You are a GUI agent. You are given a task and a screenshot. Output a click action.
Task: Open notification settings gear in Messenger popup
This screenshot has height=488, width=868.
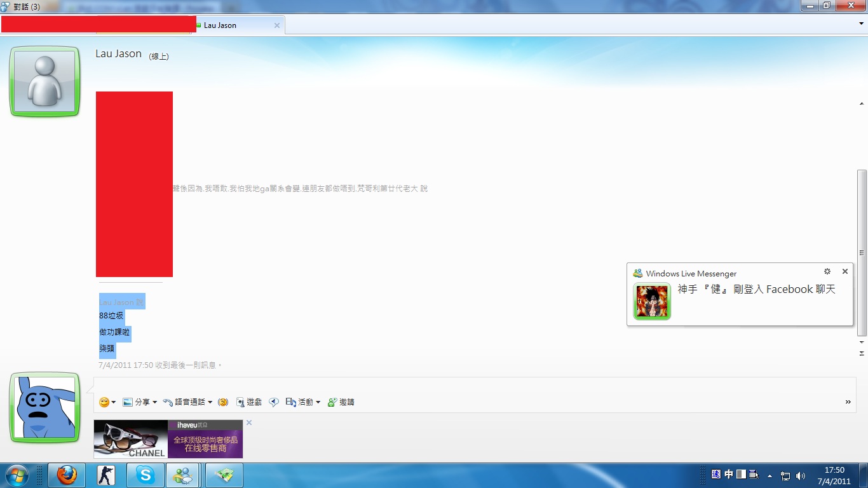click(x=827, y=271)
